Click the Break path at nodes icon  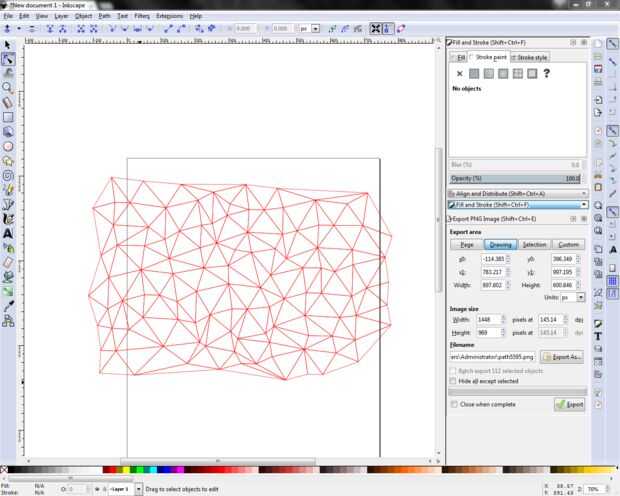click(62, 28)
